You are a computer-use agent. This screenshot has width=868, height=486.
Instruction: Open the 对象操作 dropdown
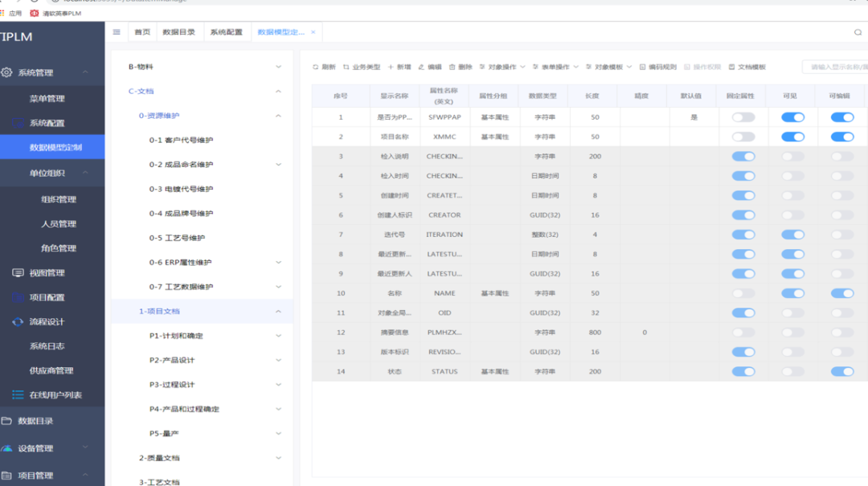[x=502, y=67]
